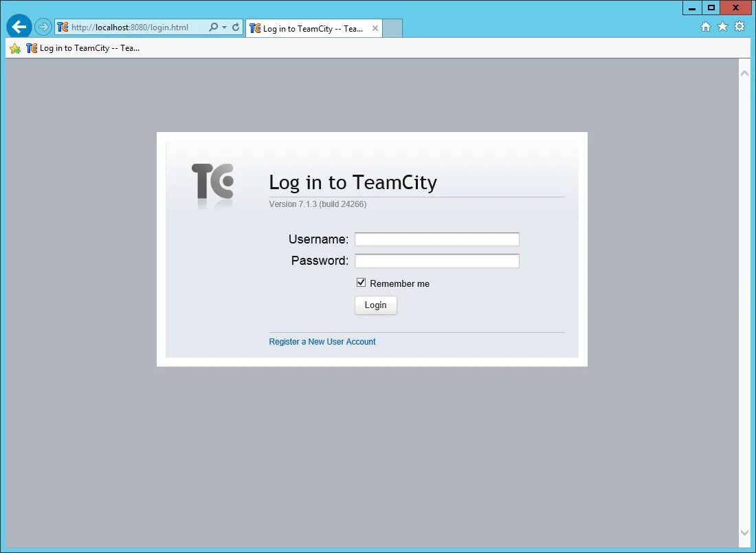Open Favorites with the star icon
Viewport: 756px width, 553px height.
(722, 27)
